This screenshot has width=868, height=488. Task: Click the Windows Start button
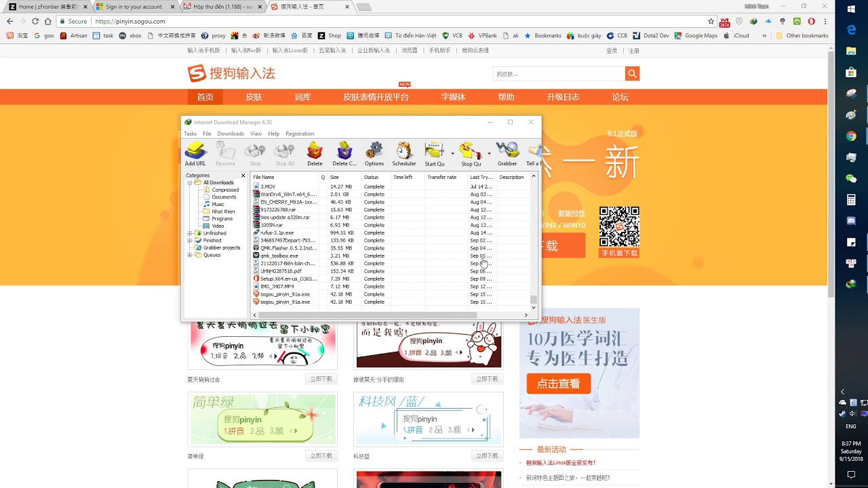point(851,9)
